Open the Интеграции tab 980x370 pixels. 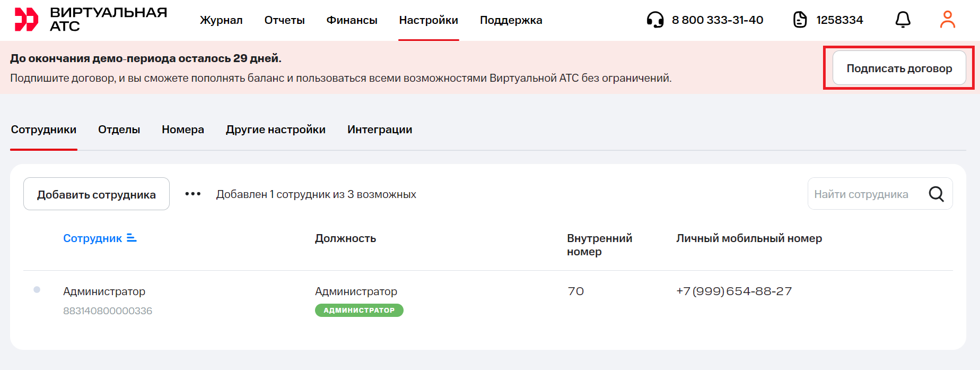(x=380, y=130)
